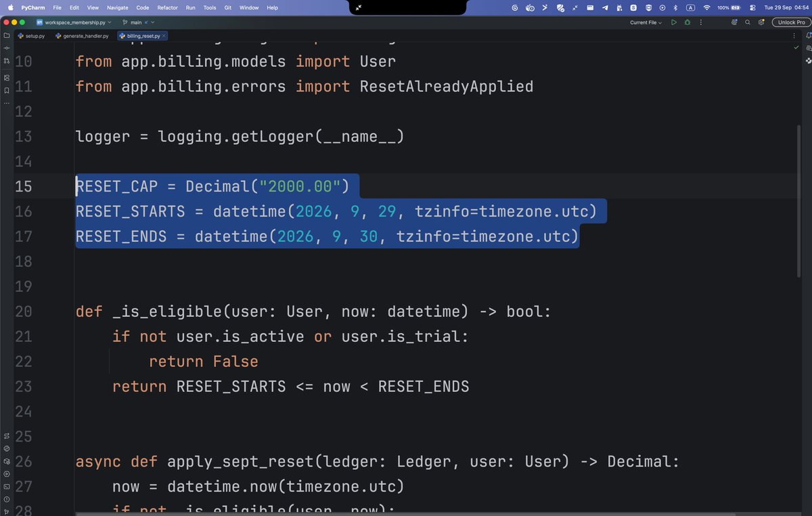Open the Telegram menu bar icon
The height and width of the screenshot is (516, 812).
point(604,7)
